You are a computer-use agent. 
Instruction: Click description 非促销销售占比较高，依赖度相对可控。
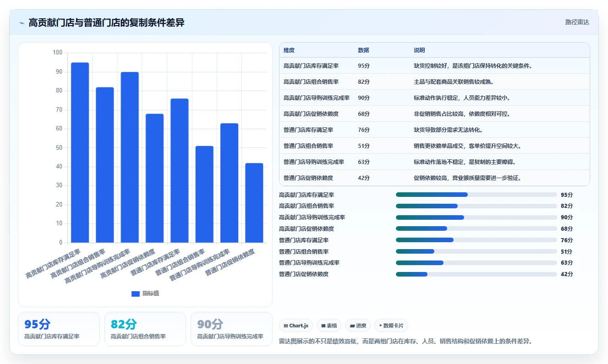tap(462, 114)
